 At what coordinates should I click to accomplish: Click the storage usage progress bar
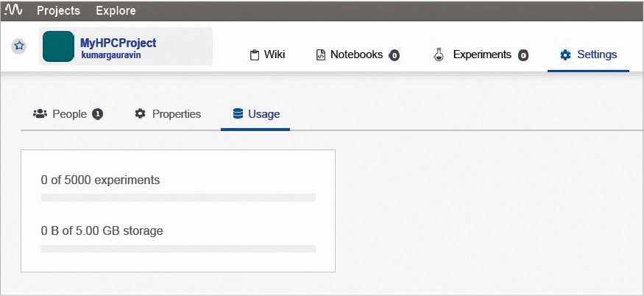178,249
